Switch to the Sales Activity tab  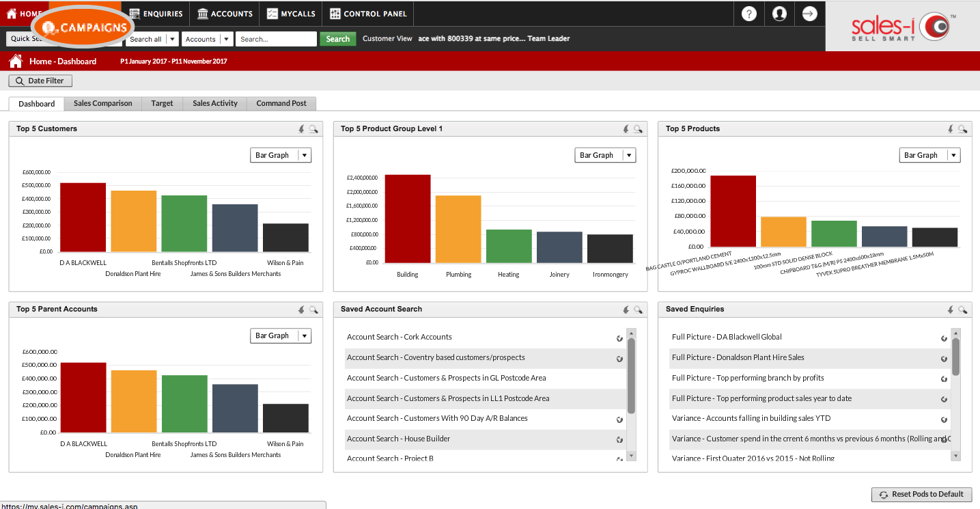(215, 103)
